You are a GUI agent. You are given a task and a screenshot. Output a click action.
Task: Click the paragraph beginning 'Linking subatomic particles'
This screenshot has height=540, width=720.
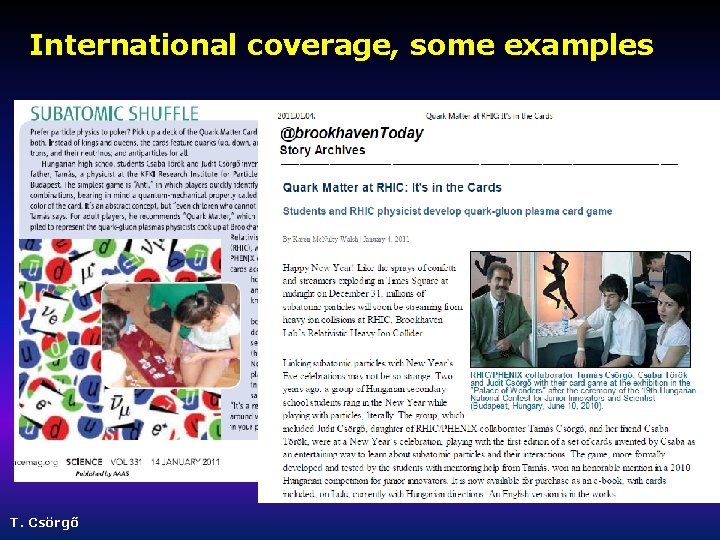point(489,428)
